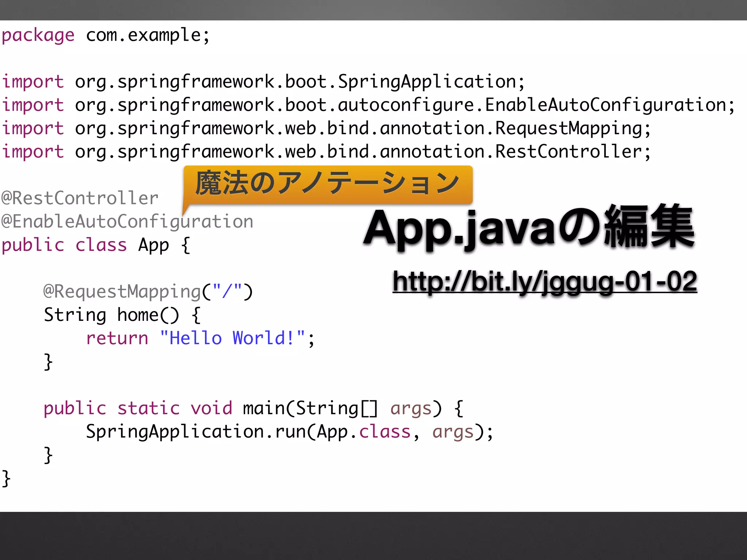This screenshot has height=560, width=747.
Task: Click the 'public class App {' line
Action: [96, 245]
